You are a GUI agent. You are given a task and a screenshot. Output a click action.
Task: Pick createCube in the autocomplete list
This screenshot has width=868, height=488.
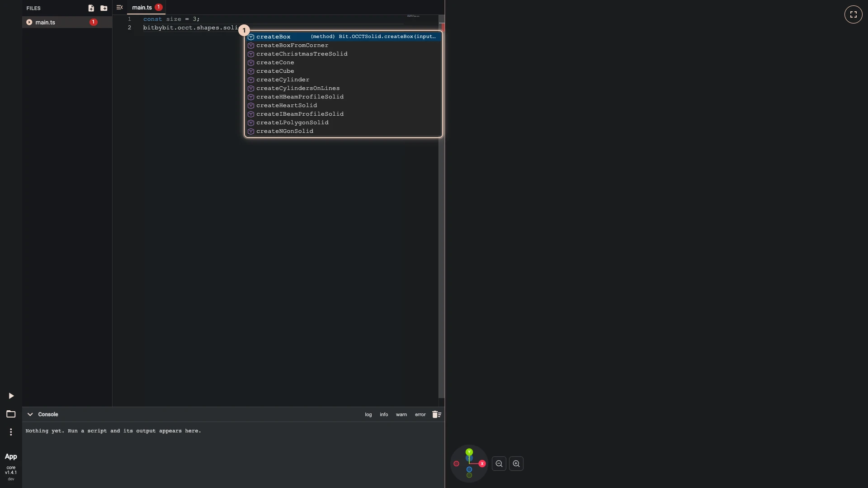pos(344,71)
